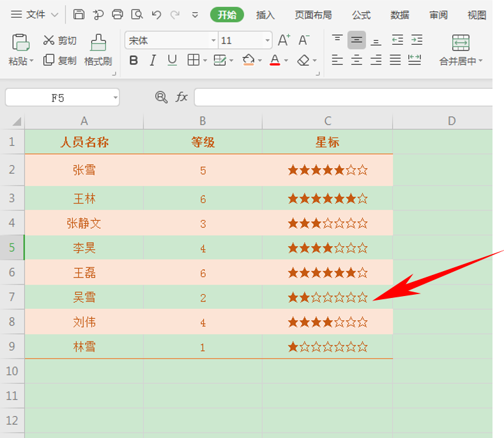This screenshot has height=438, width=504.
Task: Toggle Underline formatting
Action: pos(172,60)
